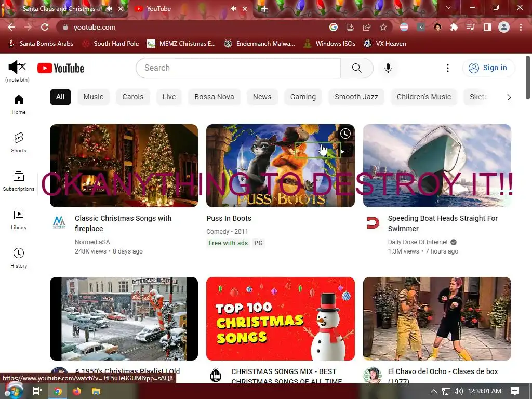Show hidden tray icons chevron
The width and height of the screenshot is (532, 399).
click(434, 391)
